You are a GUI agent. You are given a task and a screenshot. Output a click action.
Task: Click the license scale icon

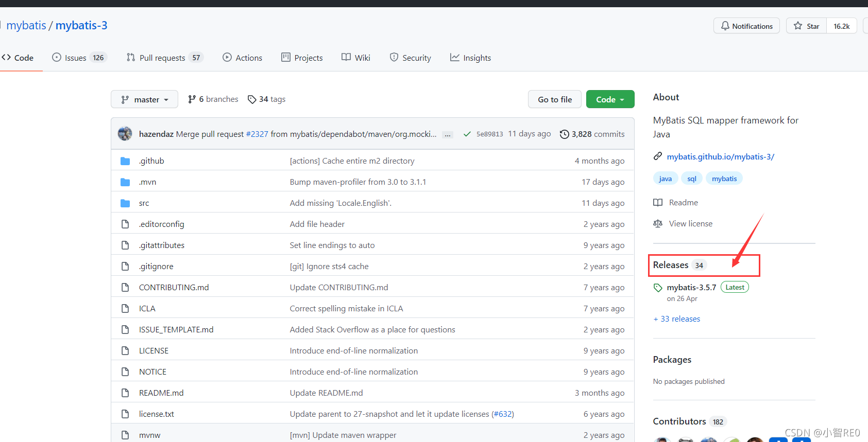658,224
